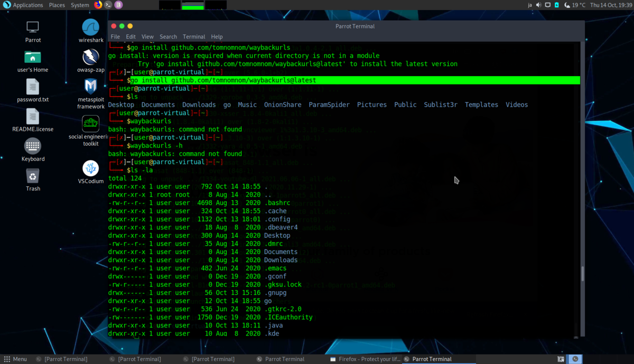Open the System menu
This screenshot has height=364, width=634.
pos(80,5)
